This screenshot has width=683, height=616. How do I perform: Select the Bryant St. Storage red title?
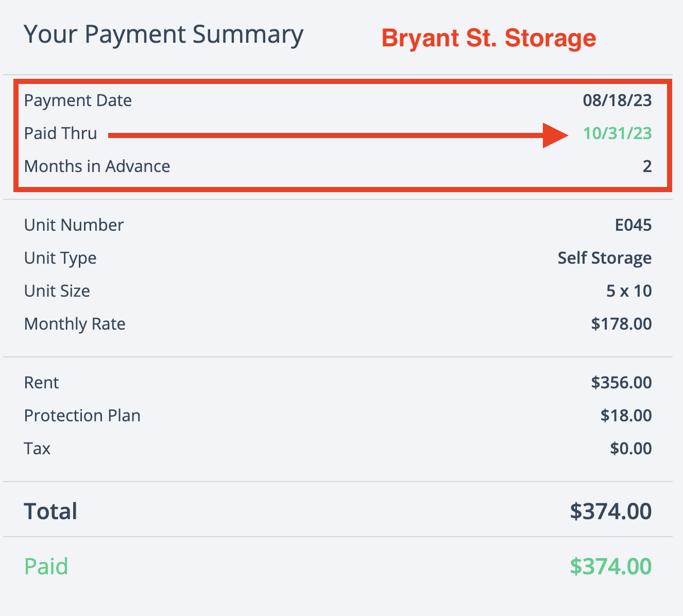489,38
